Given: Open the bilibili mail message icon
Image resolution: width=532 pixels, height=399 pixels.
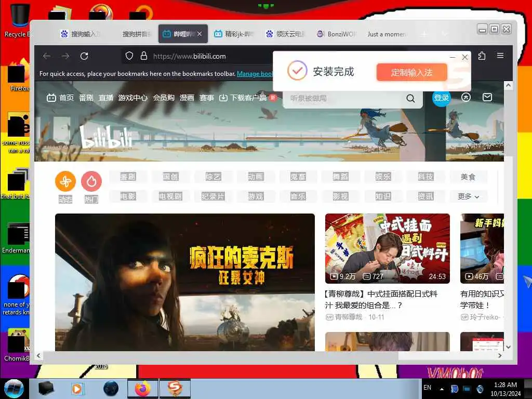Looking at the screenshot, I should tap(487, 97).
